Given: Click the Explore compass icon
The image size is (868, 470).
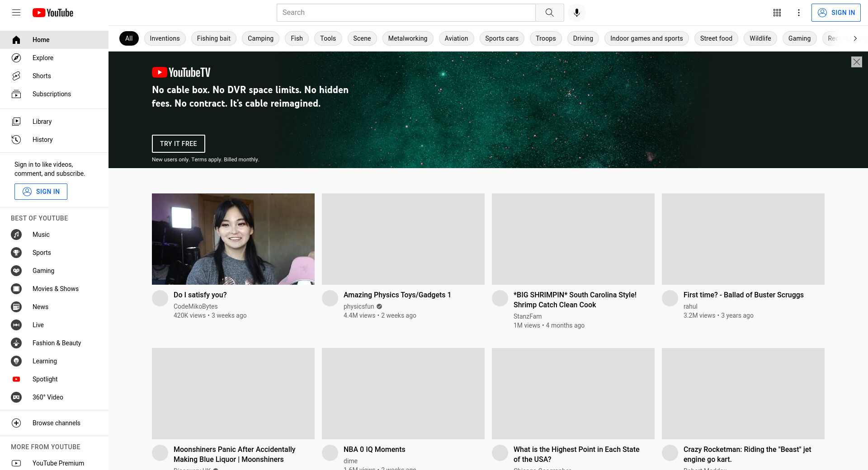Looking at the screenshot, I should (x=16, y=58).
